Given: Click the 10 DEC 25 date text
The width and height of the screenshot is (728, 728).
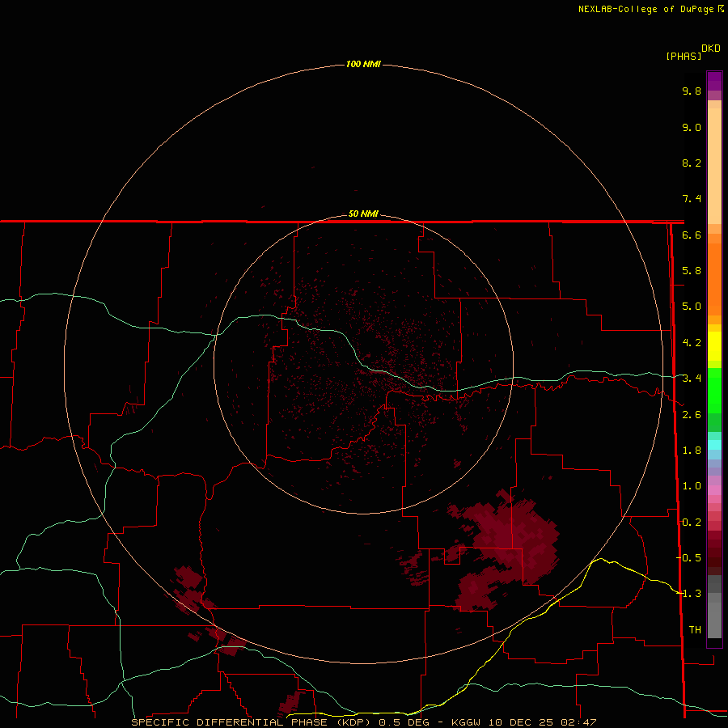Looking at the screenshot, I should click(x=521, y=722).
